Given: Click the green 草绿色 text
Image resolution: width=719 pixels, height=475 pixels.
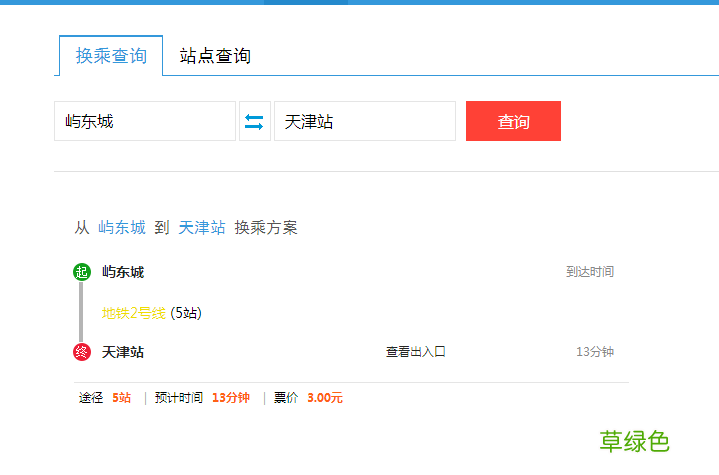Looking at the screenshot, I should [634, 441].
